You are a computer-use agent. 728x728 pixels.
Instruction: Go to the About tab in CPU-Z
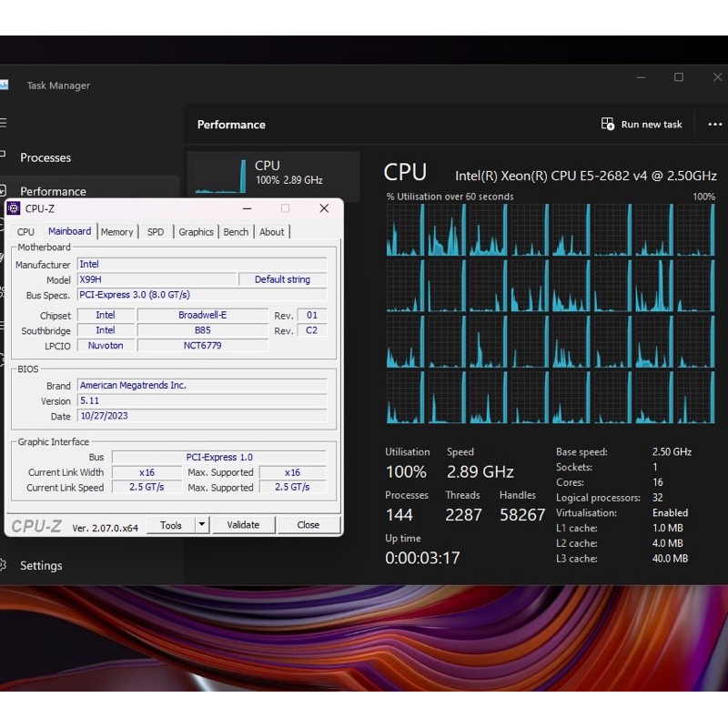[271, 232]
